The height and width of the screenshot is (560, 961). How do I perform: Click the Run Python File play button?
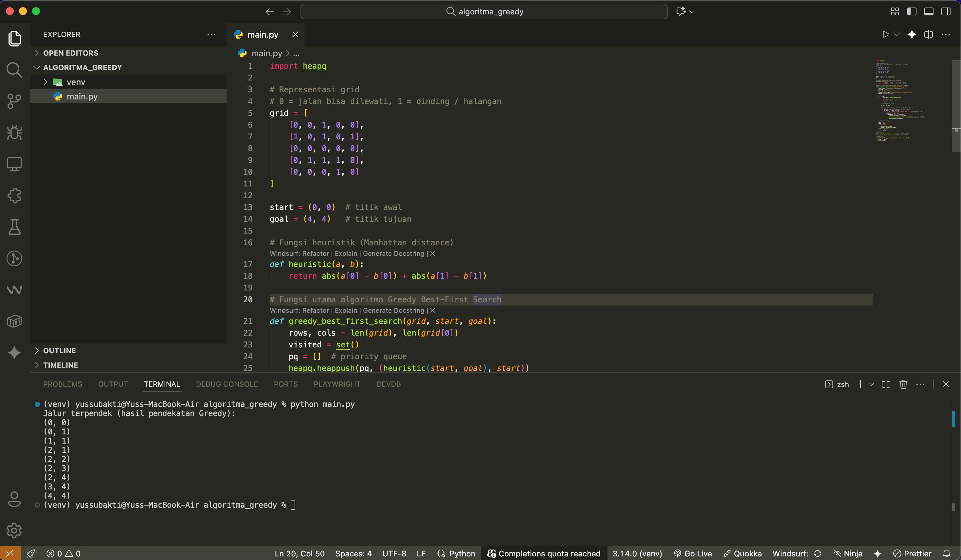[885, 34]
